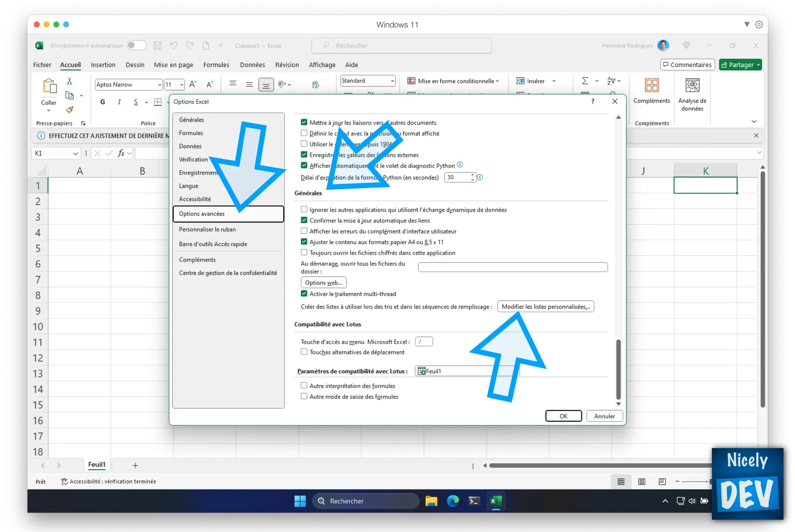Click Annuler to cancel options
Viewport: 795px width, 532px height.
pyautogui.click(x=604, y=416)
